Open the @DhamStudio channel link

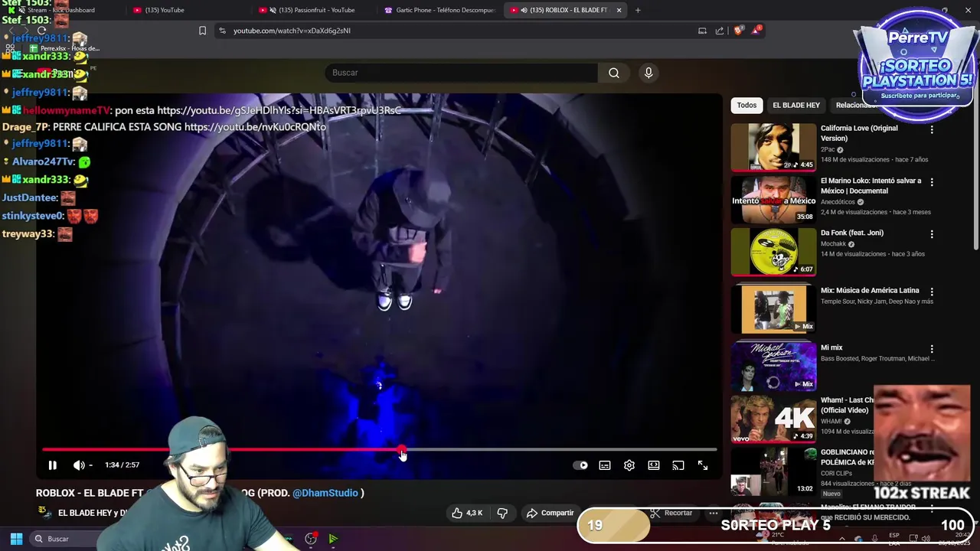click(x=325, y=493)
